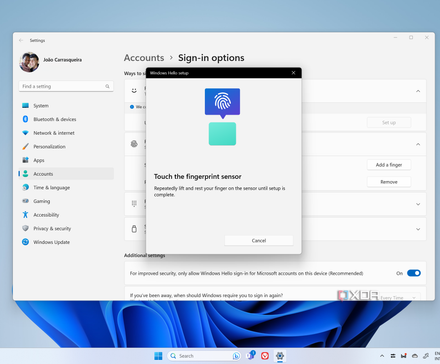
Task: Click the Settings gear in the taskbar
Action: click(x=280, y=356)
